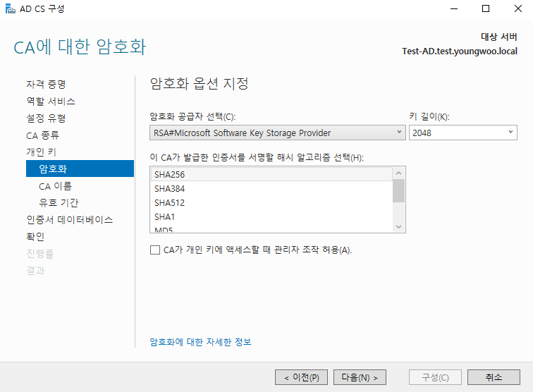The width and height of the screenshot is (533, 392).
Task: Go to 개인 키 step
Action: [41, 152]
